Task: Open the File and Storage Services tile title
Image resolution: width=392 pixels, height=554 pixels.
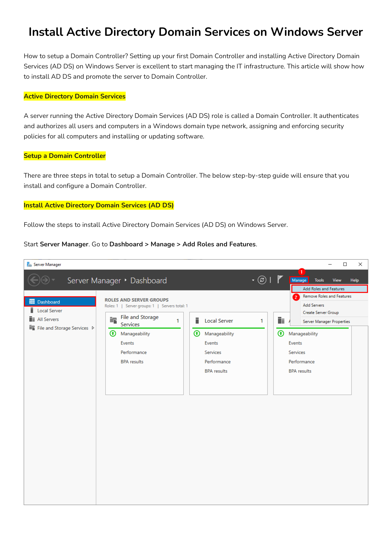Action: (x=140, y=321)
